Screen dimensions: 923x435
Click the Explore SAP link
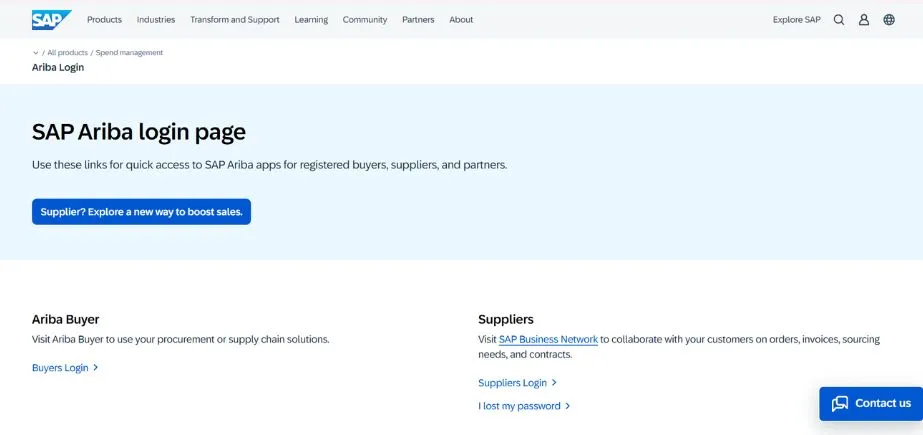(796, 19)
